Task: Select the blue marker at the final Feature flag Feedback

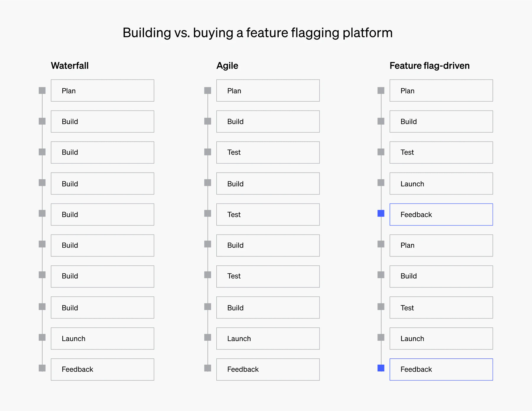Action: (381, 368)
